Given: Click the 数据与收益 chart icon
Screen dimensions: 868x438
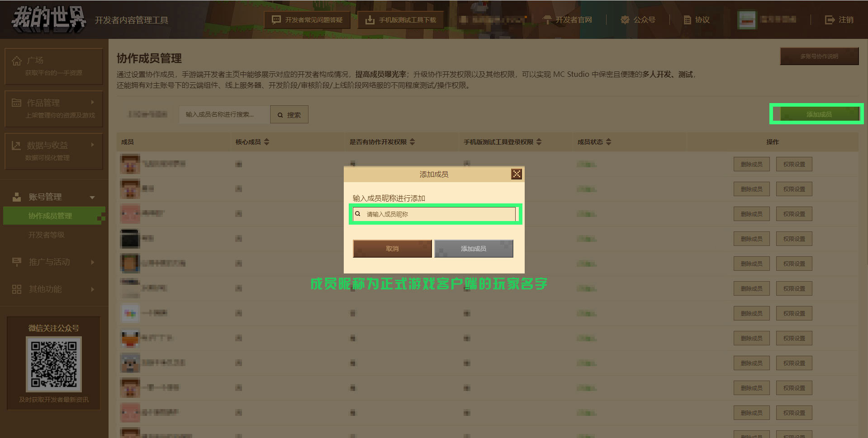Looking at the screenshot, I should [16, 146].
